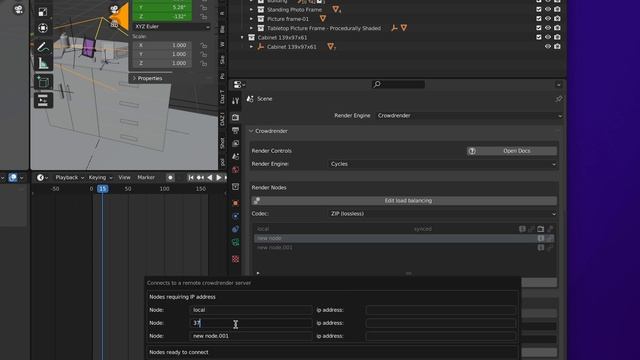640x360 pixels.
Task: Uncheck Cabinet 139x97x61 collection checkbox
Action: (539, 37)
